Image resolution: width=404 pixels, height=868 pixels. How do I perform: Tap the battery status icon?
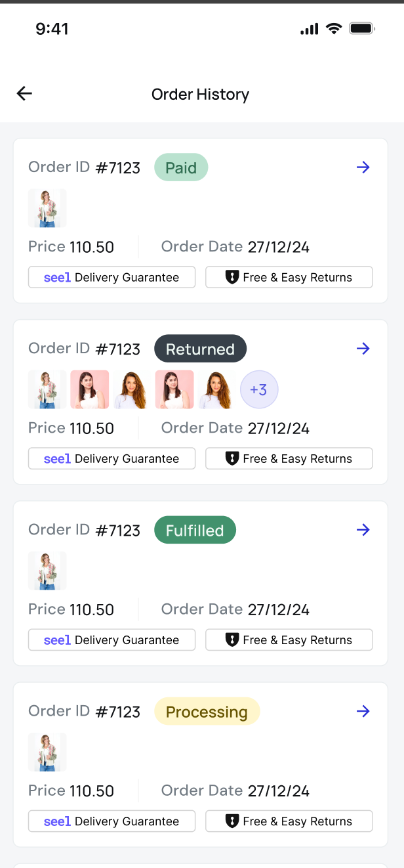point(361,28)
